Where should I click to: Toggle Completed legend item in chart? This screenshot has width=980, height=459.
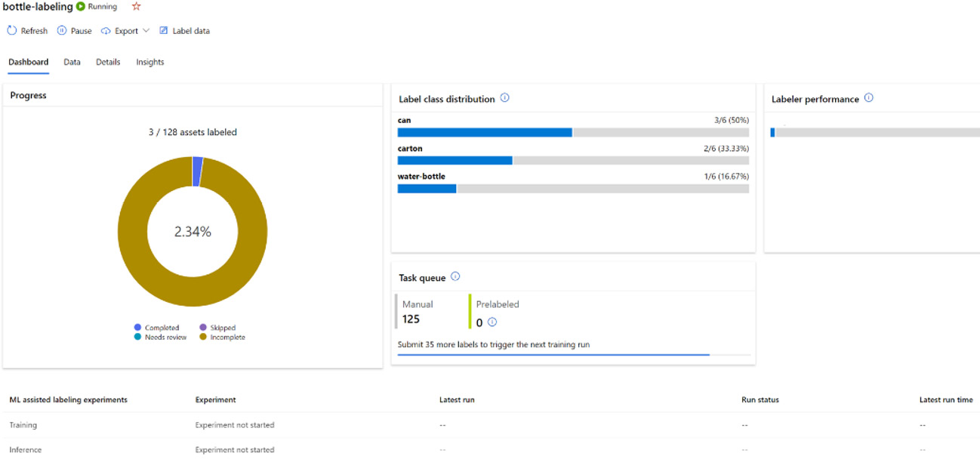(x=157, y=328)
